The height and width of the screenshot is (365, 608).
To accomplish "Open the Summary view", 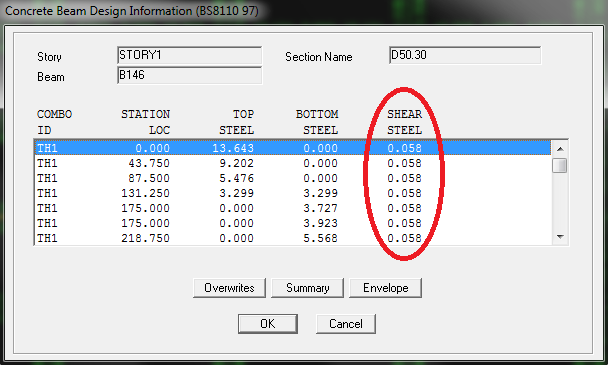I will [307, 288].
